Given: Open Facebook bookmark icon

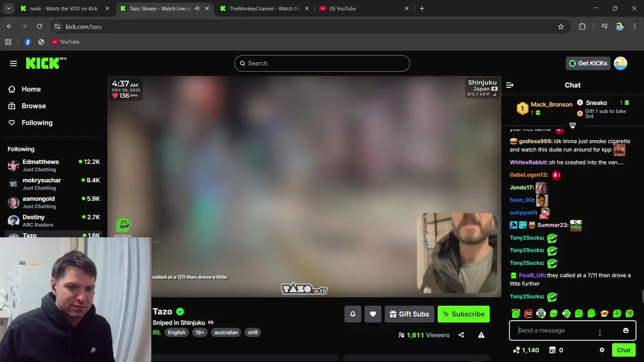Looking at the screenshot, I should click(x=28, y=42).
